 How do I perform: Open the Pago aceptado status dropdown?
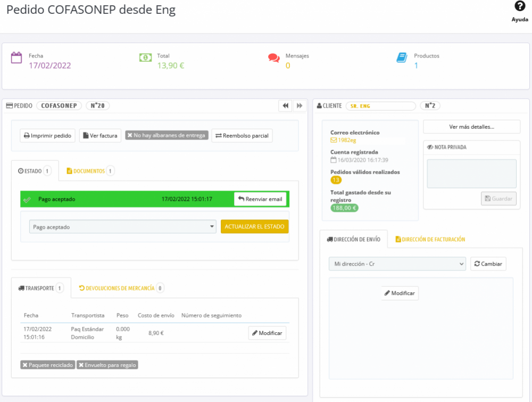pos(122,227)
